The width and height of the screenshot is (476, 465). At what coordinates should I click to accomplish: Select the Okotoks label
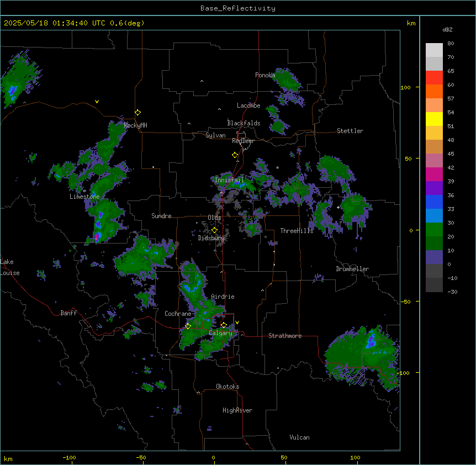(228, 387)
